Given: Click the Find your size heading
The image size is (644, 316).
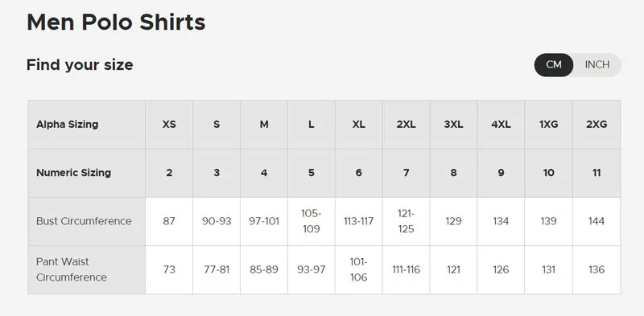Looking at the screenshot, I should tap(80, 65).
